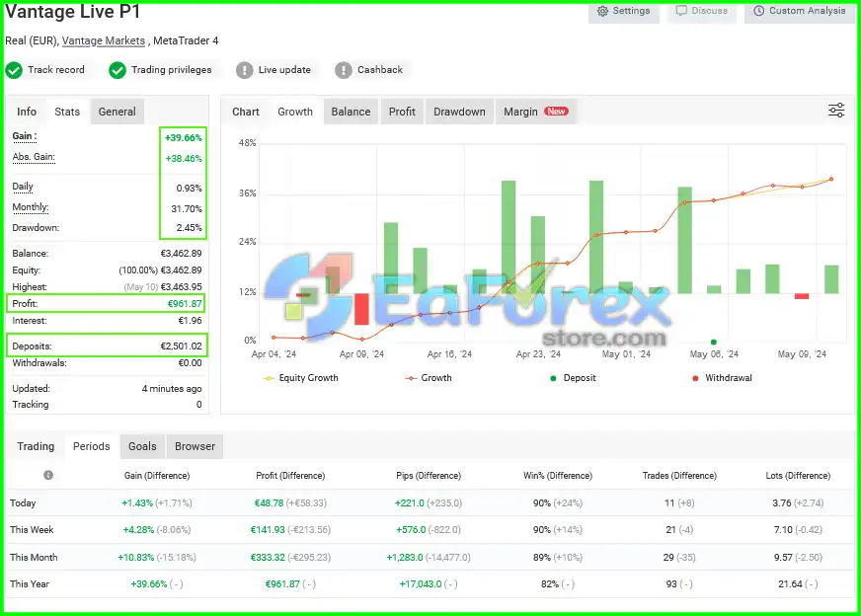Viewport: 861px width, 616px height.
Task: Open the Browser tab
Action: click(195, 446)
